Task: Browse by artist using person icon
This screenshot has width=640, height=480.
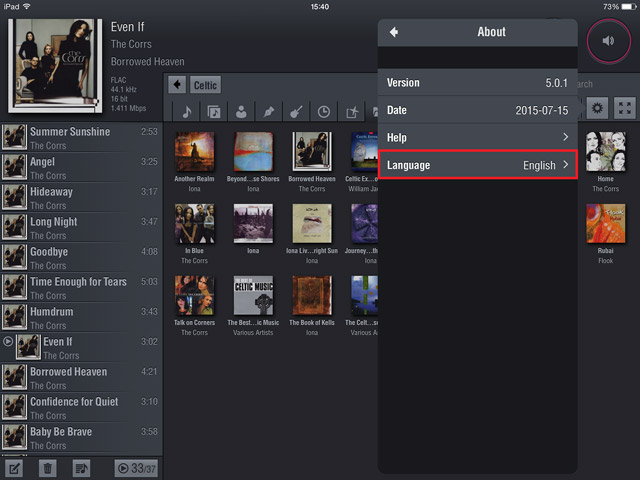Action: (x=241, y=111)
